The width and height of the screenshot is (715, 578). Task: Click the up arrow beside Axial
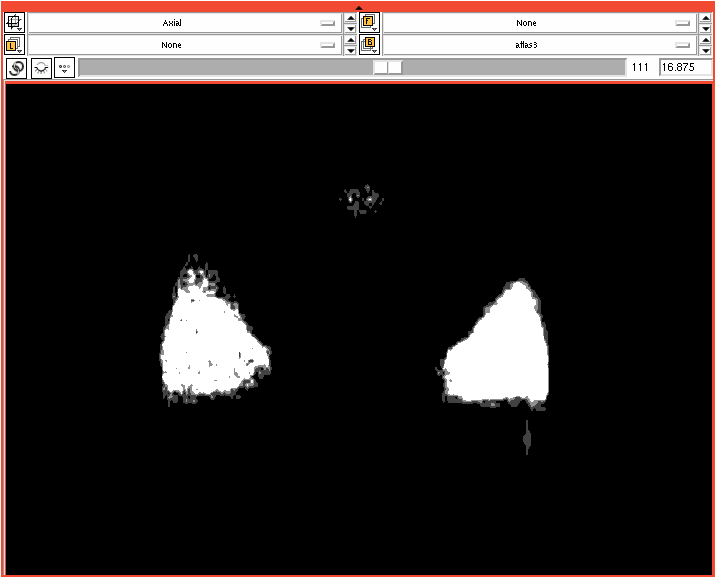pyautogui.click(x=350, y=18)
